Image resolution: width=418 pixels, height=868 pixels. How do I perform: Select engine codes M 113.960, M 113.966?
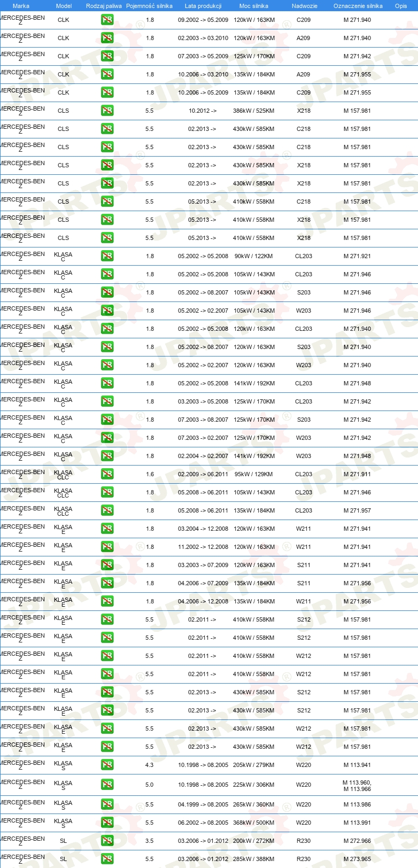tap(357, 786)
